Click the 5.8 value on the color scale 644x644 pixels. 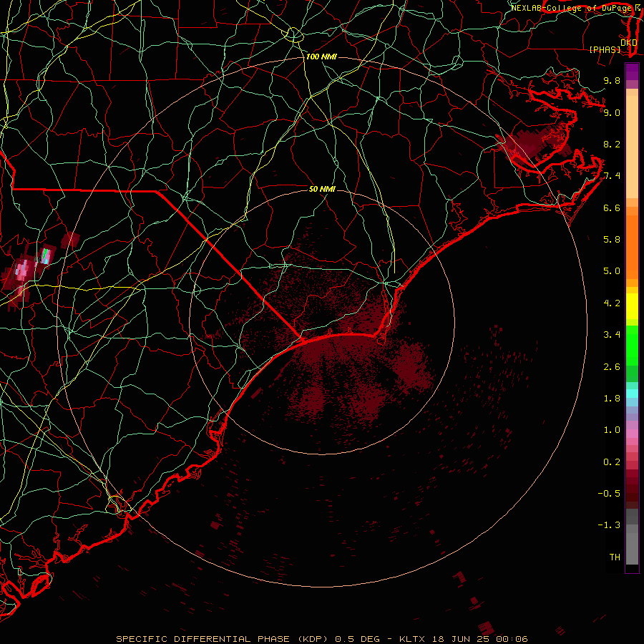click(x=612, y=240)
